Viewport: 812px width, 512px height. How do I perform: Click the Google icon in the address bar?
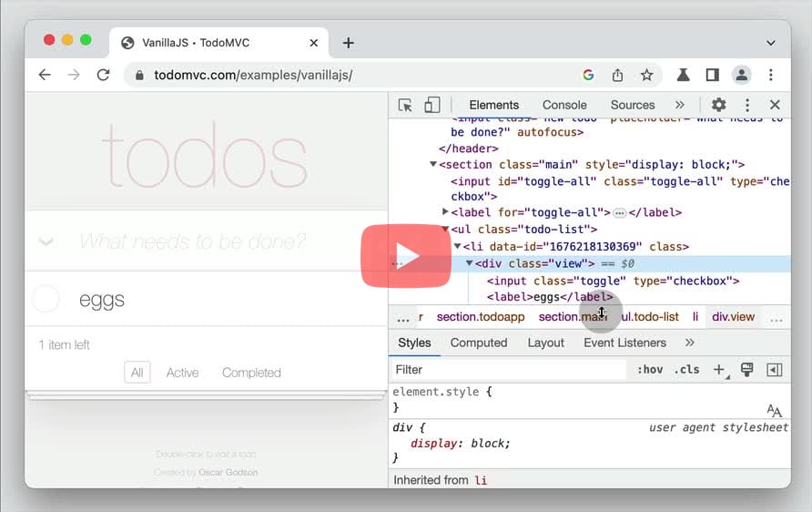(588, 75)
